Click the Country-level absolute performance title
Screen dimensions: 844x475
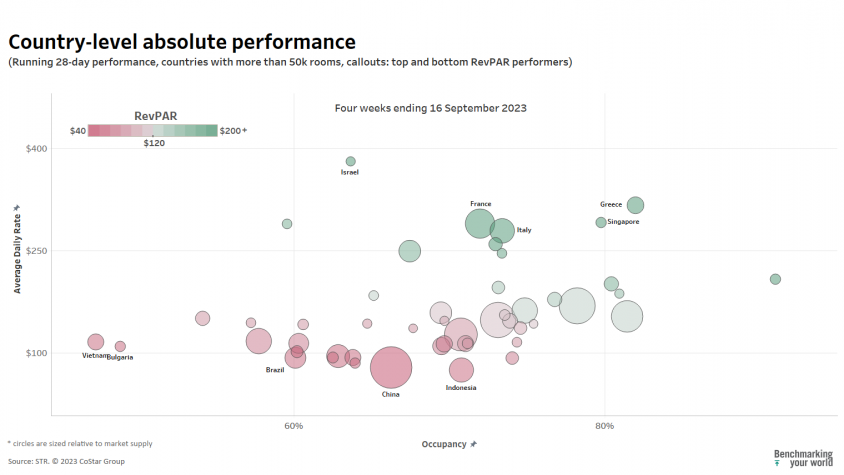coord(182,42)
